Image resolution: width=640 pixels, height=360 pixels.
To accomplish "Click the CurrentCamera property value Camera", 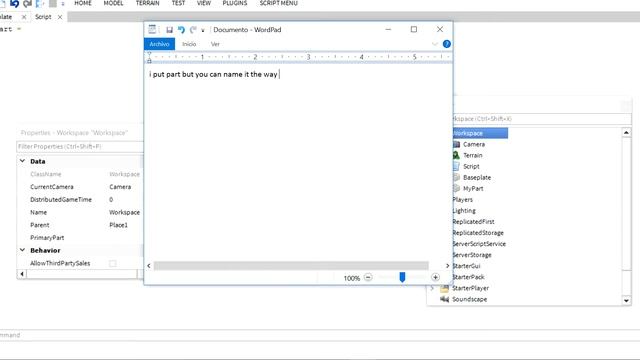I will pyautogui.click(x=120, y=187).
